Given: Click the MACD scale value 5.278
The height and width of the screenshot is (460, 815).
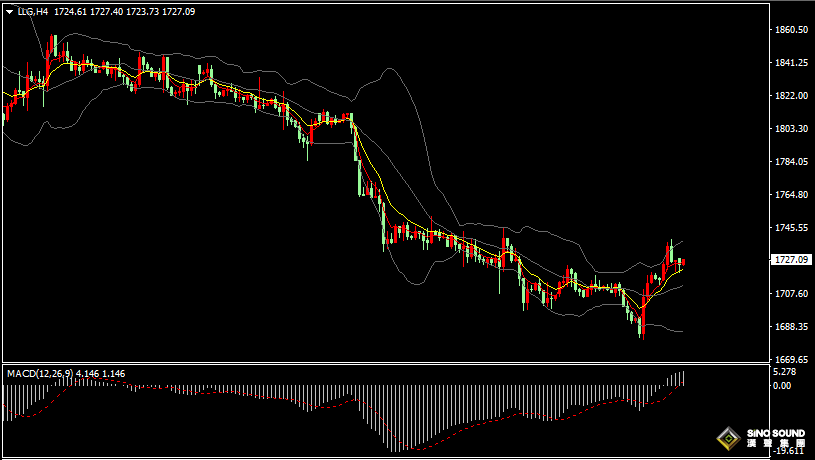Looking at the screenshot, I should [784, 372].
